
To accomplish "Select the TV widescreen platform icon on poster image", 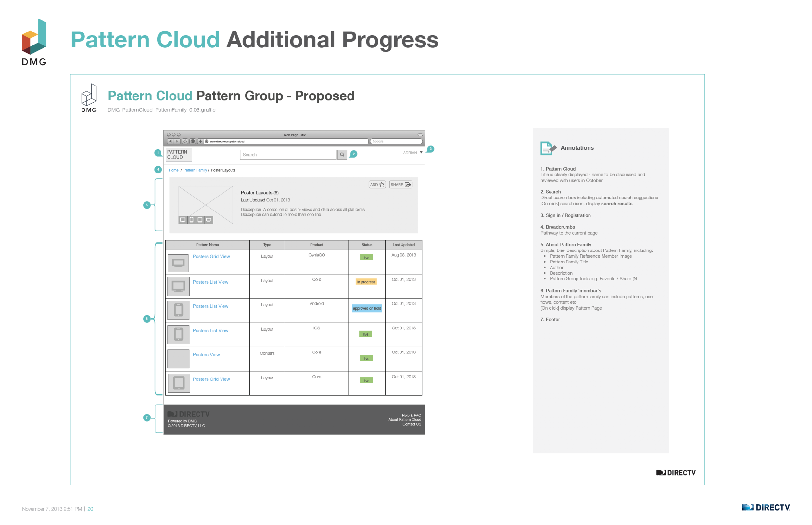I will point(209,220).
